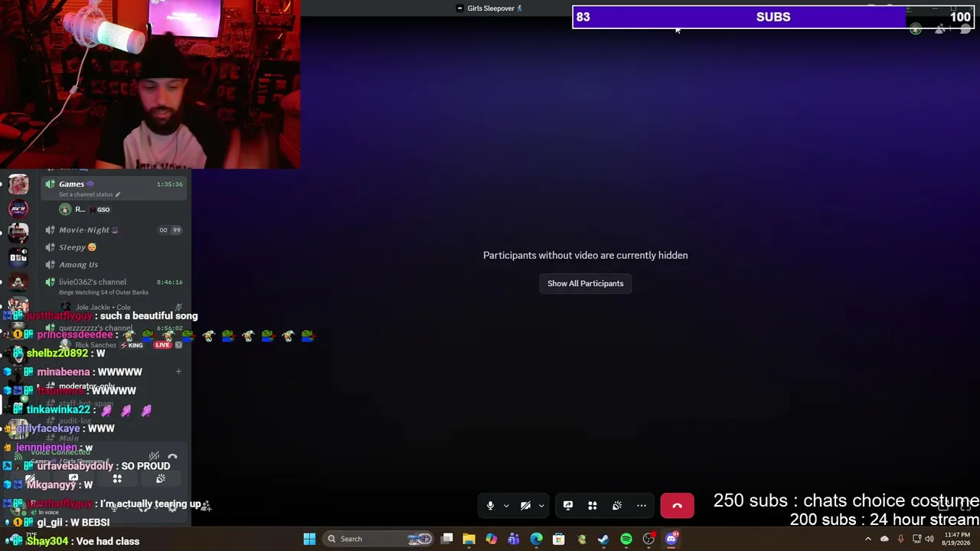Launch Copilot from the taskbar
This screenshot has width=980, height=551.
(492, 539)
